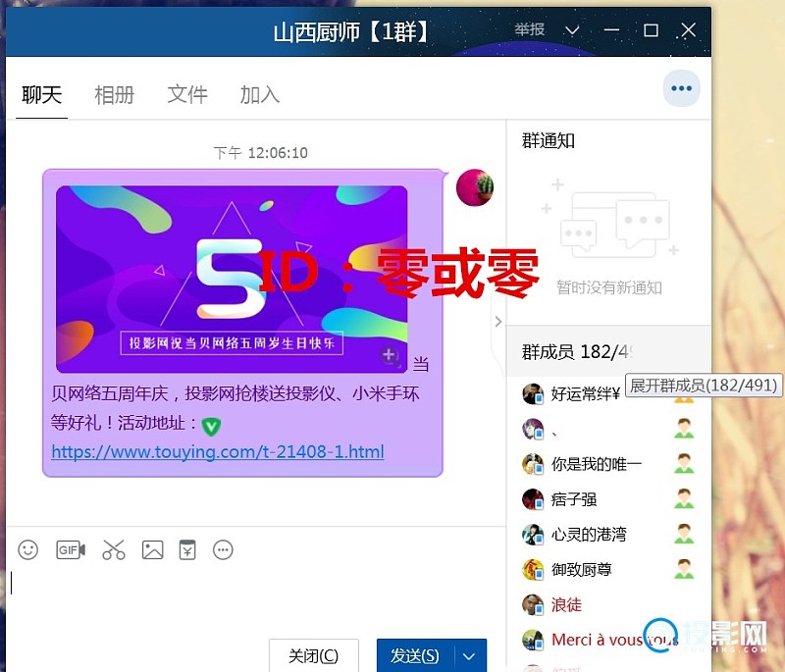The width and height of the screenshot is (785, 672).
Task: Click the role badge beside 心灵的港湾
Action: tap(684, 534)
